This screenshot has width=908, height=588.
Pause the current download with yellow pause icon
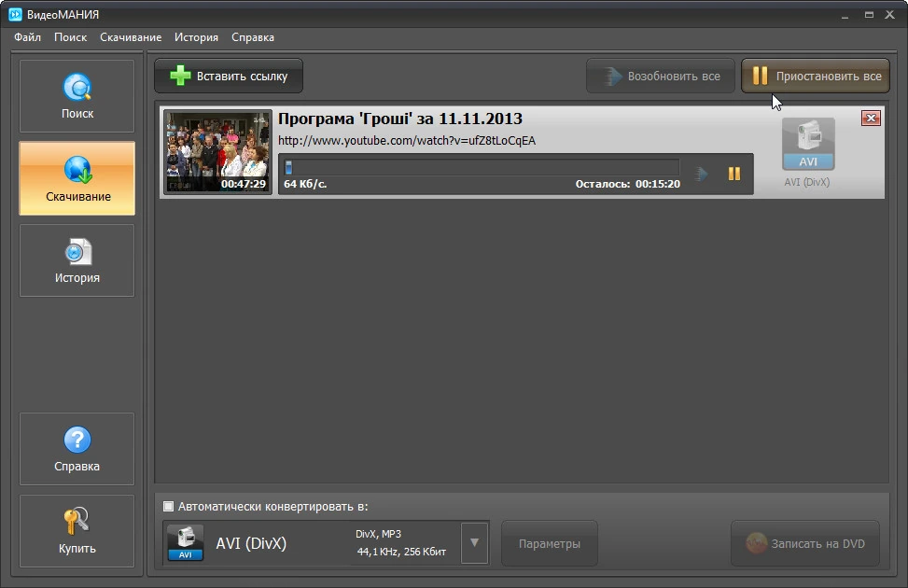[734, 174]
